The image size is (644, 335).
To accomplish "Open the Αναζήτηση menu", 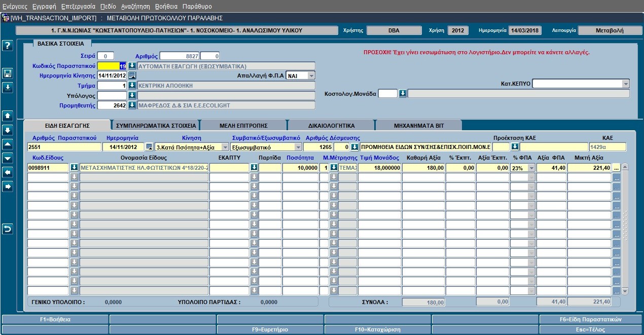I will 135,7.
